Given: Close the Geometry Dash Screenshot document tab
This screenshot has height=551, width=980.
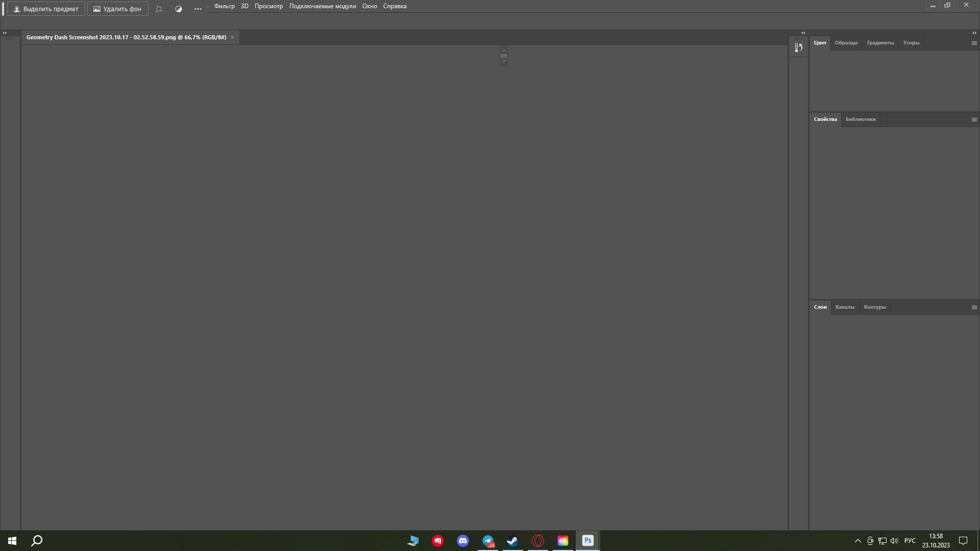Looking at the screenshot, I should click(x=232, y=37).
